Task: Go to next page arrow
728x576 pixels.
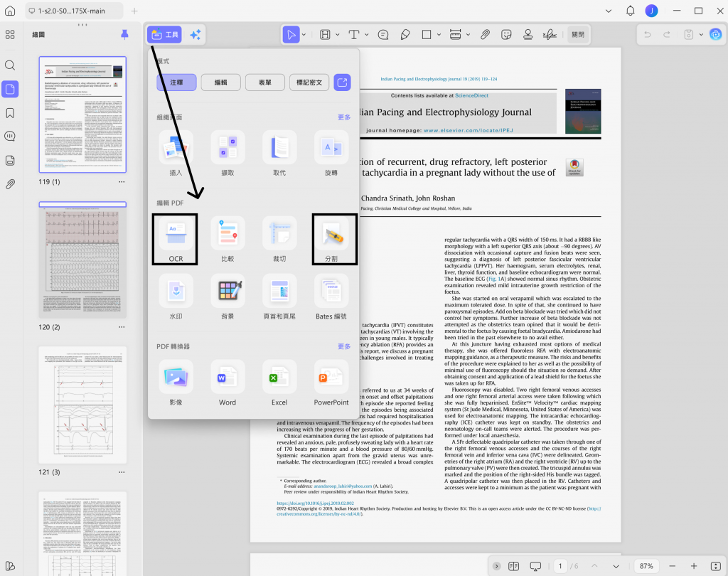Action: [x=616, y=566]
